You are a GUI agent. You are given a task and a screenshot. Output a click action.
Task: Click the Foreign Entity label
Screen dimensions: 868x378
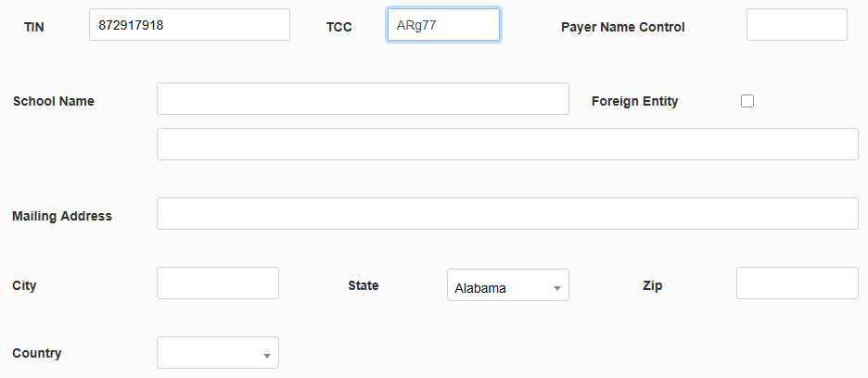(634, 101)
